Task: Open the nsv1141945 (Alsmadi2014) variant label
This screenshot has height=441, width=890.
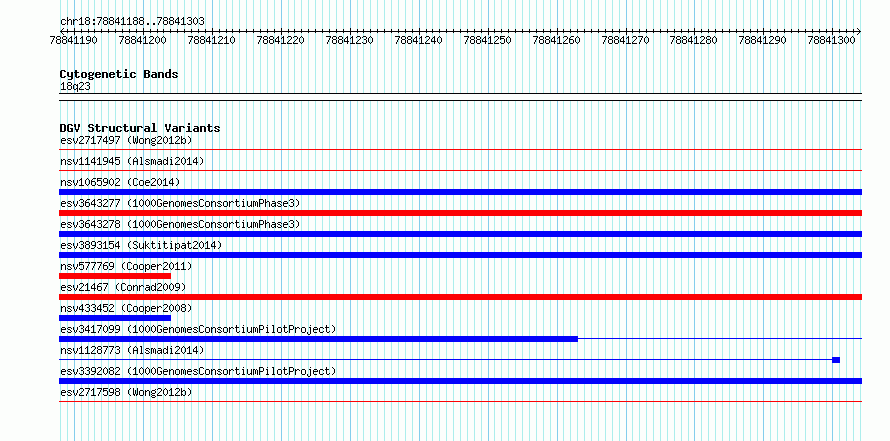Action: pyautogui.click(x=132, y=161)
